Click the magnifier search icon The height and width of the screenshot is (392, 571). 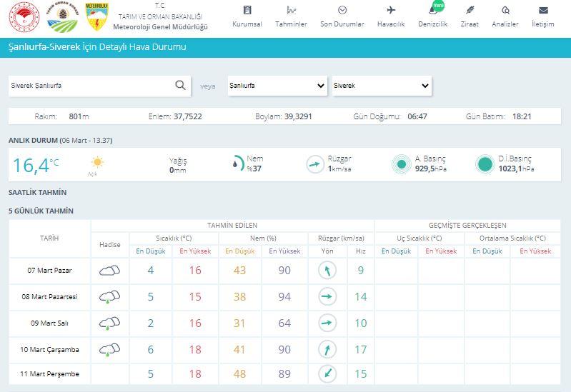pos(180,85)
